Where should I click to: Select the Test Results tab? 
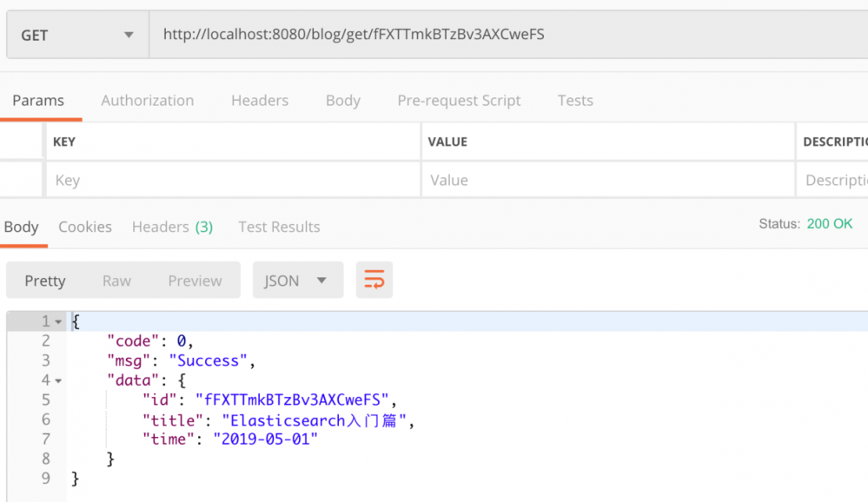point(279,227)
